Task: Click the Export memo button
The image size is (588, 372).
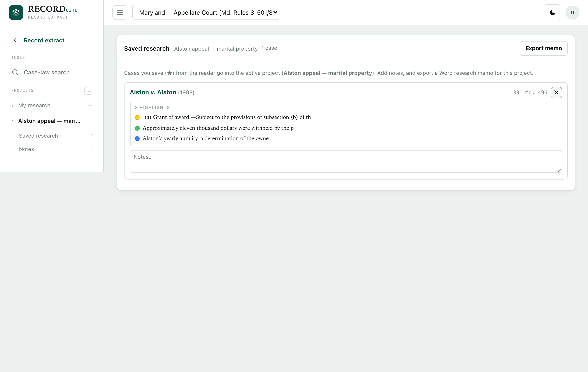Action: tap(543, 48)
